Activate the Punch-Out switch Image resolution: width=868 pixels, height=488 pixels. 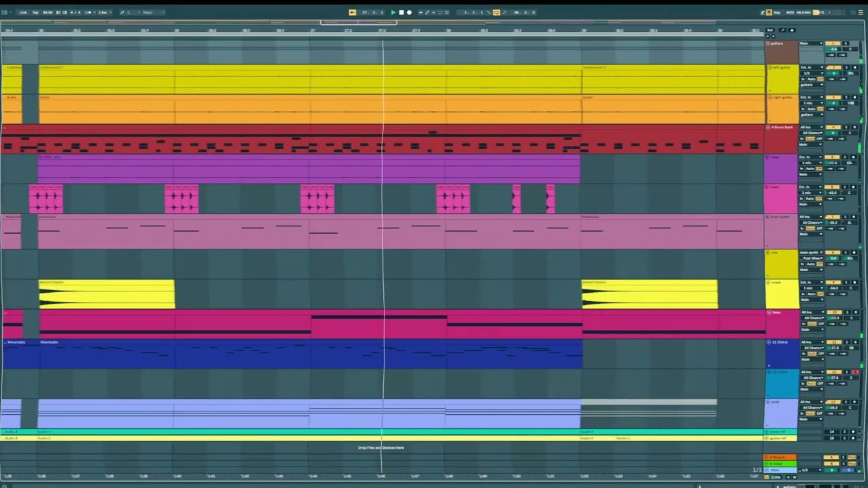point(505,12)
